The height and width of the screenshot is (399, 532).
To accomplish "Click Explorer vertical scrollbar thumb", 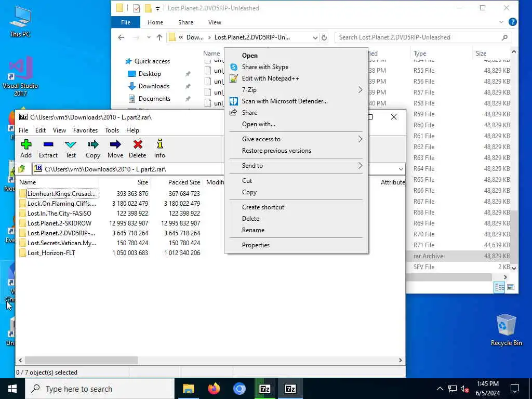I will pyautogui.click(x=514, y=236).
